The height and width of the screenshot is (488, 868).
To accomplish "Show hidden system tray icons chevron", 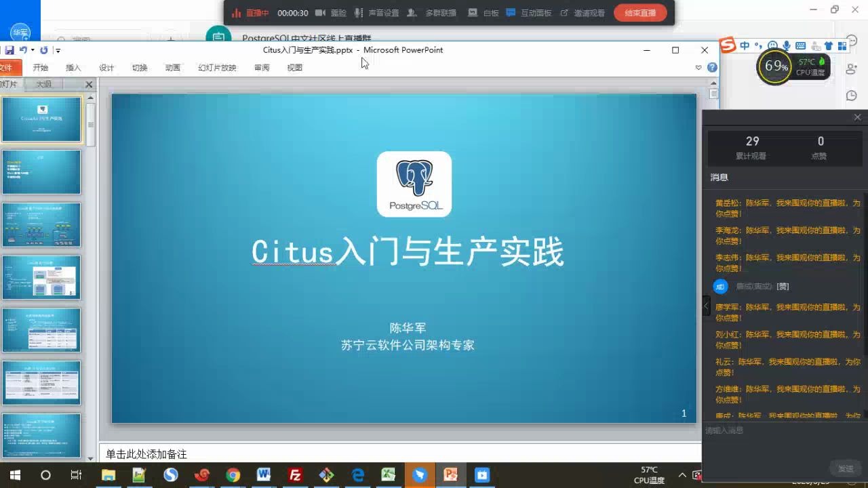I will [x=682, y=475].
